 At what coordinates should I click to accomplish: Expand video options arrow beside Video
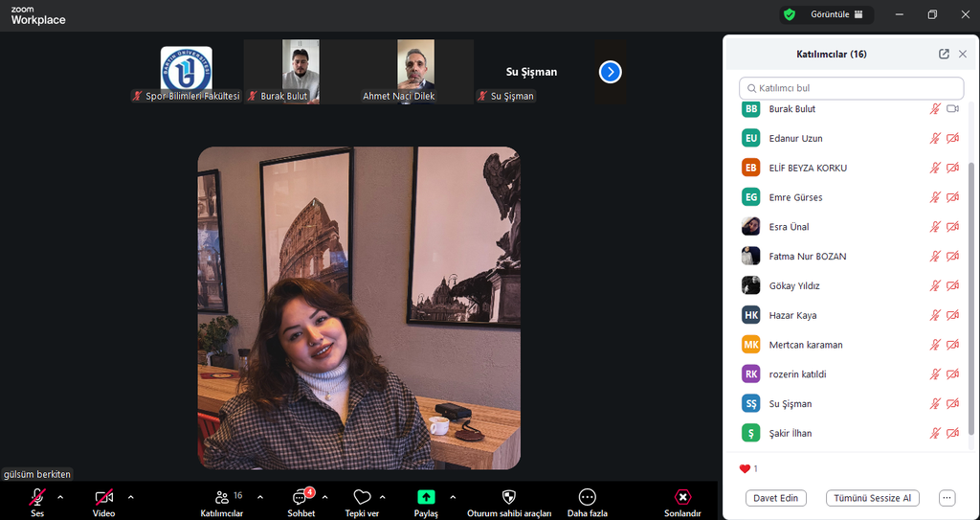pyautogui.click(x=131, y=497)
